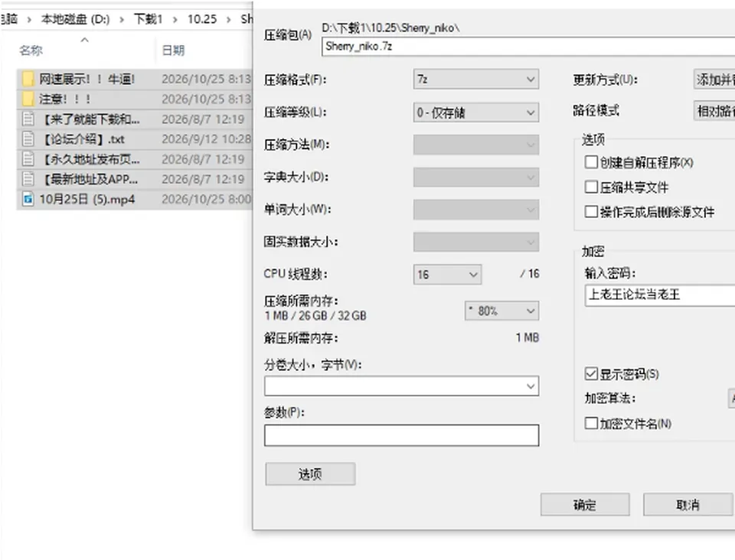Viewport: 735px width, 560px height.
Task: Open the 80% memory limit dropdown
Action: click(x=501, y=311)
